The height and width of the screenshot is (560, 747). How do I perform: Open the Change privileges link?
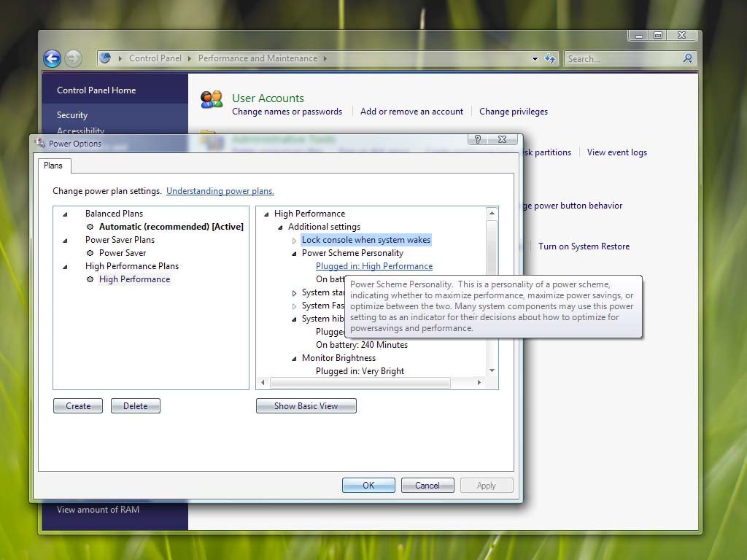514,112
